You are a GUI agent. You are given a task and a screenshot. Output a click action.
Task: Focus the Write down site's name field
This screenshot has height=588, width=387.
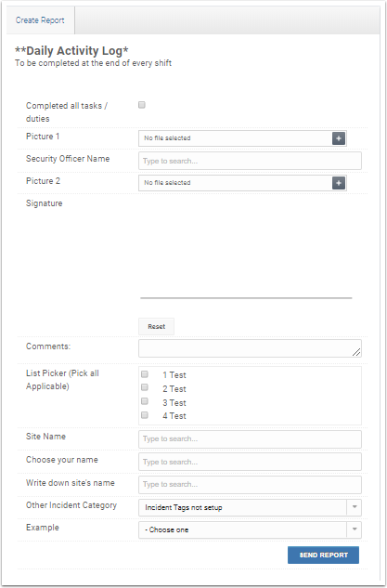click(250, 485)
